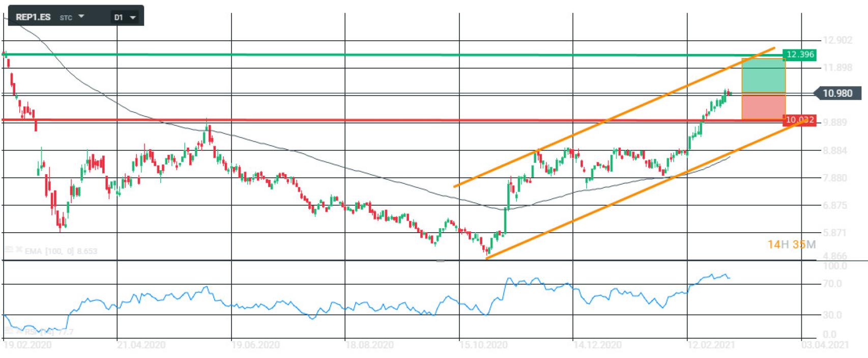Click the current price tag 10.980
868x358 pixels.
(x=837, y=93)
